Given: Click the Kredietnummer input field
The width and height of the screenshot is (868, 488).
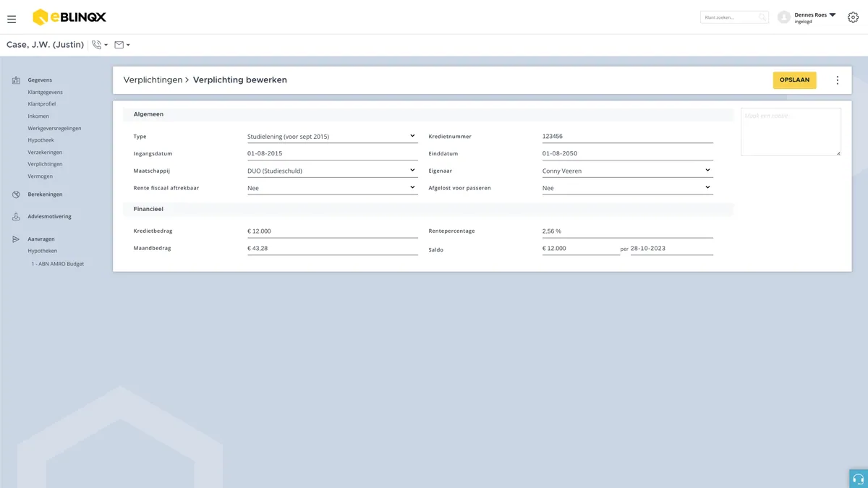Looking at the screenshot, I should 628,136.
